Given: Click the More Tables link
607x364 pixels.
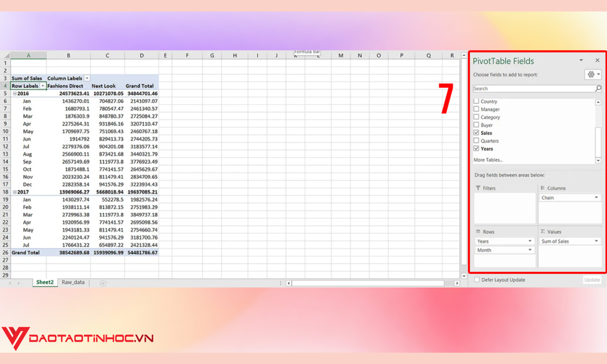Looking at the screenshot, I should click(488, 160).
